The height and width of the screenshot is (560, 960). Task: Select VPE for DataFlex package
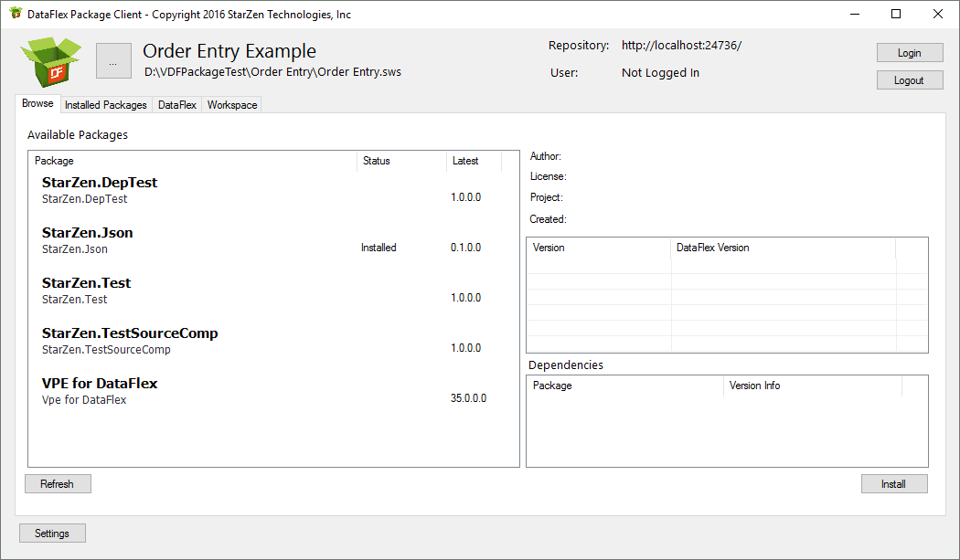click(x=273, y=391)
